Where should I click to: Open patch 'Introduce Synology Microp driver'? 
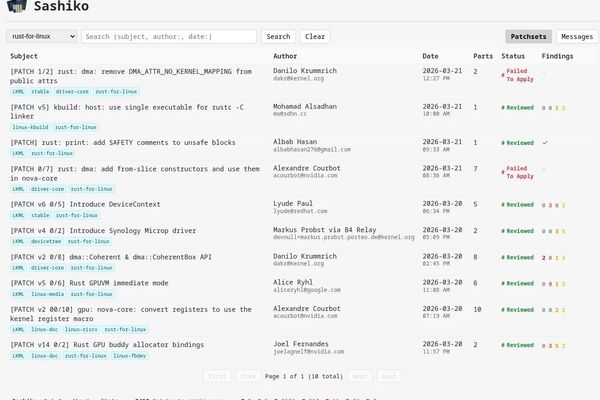[x=103, y=230]
